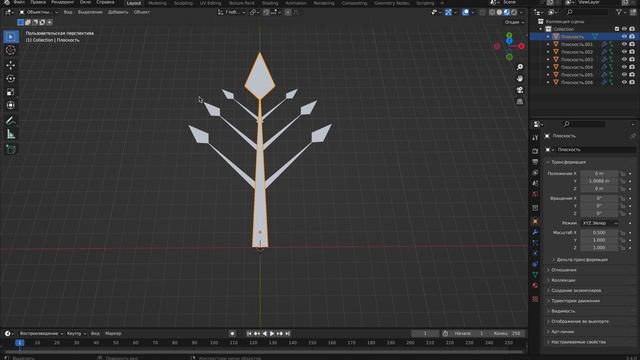Expand the Видимость panel
This screenshot has width=640, height=360.
click(563, 311)
